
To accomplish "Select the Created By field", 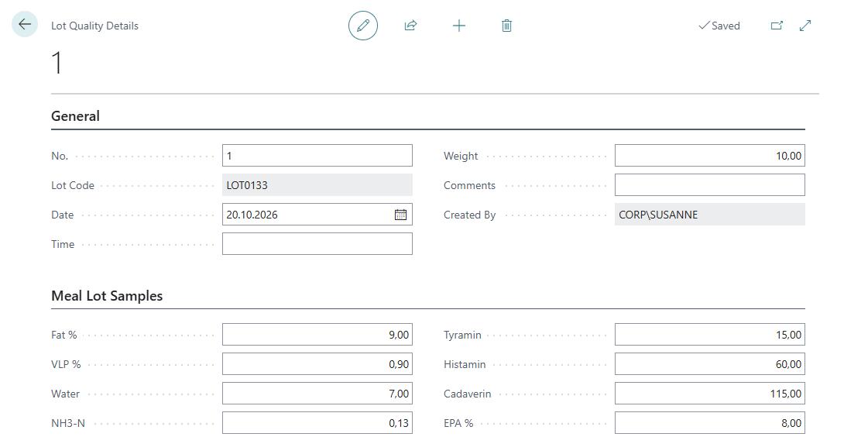I will point(710,215).
